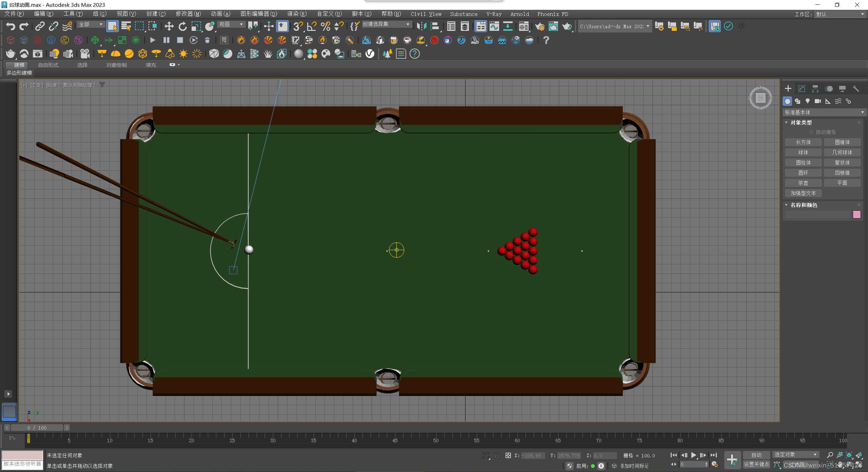Screen dimensions: 868x472
Task: Select the Lights category icon
Action: click(808, 101)
